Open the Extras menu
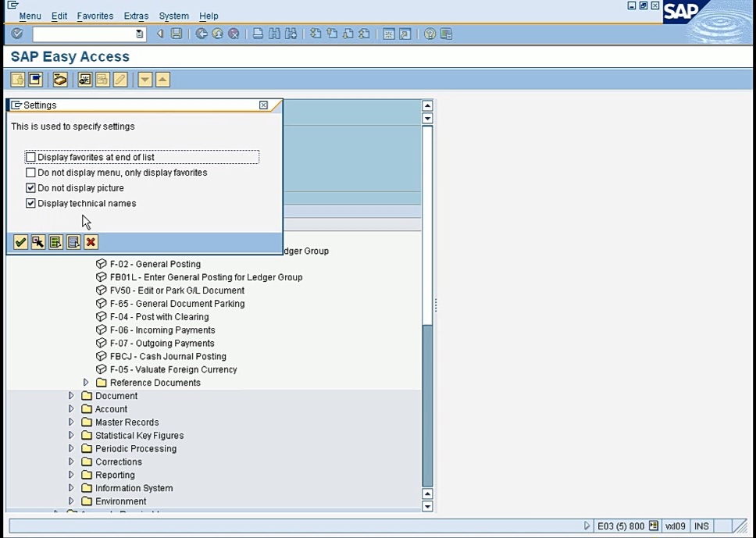Screen dimensions: 756x538 [136, 16]
